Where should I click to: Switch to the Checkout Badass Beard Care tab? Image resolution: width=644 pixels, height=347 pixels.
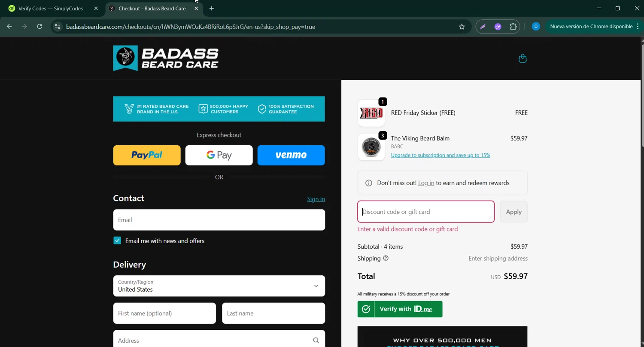pyautogui.click(x=152, y=9)
